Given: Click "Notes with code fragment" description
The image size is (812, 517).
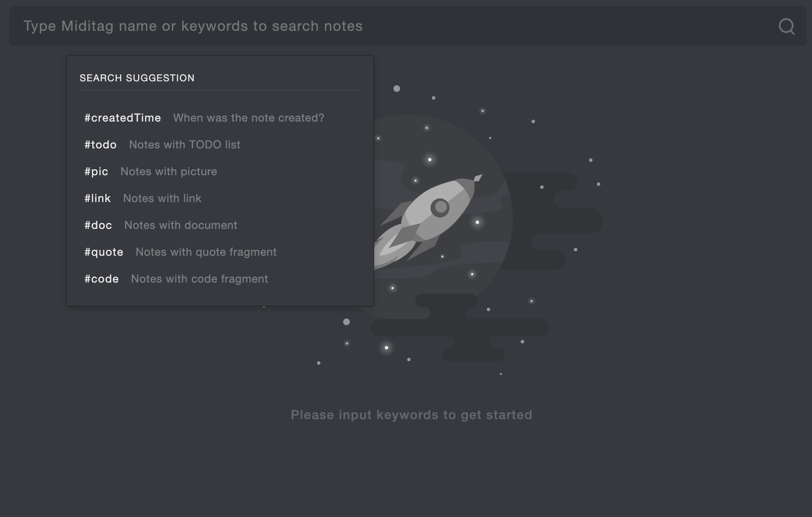Looking at the screenshot, I should click(x=200, y=279).
